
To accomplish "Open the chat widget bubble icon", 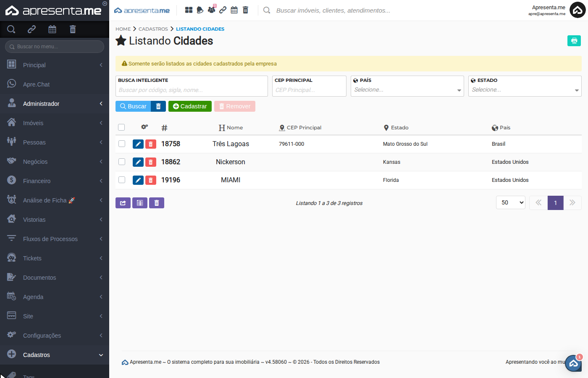I will 573,363.
